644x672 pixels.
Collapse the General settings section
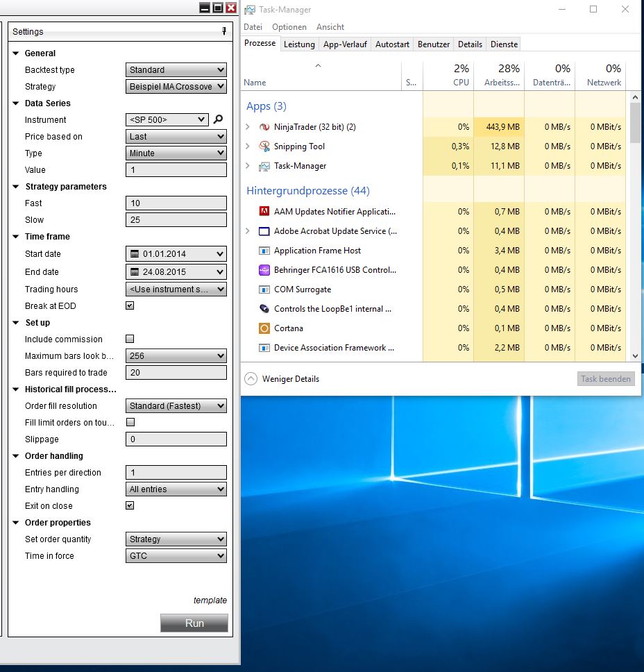click(x=16, y=53)
